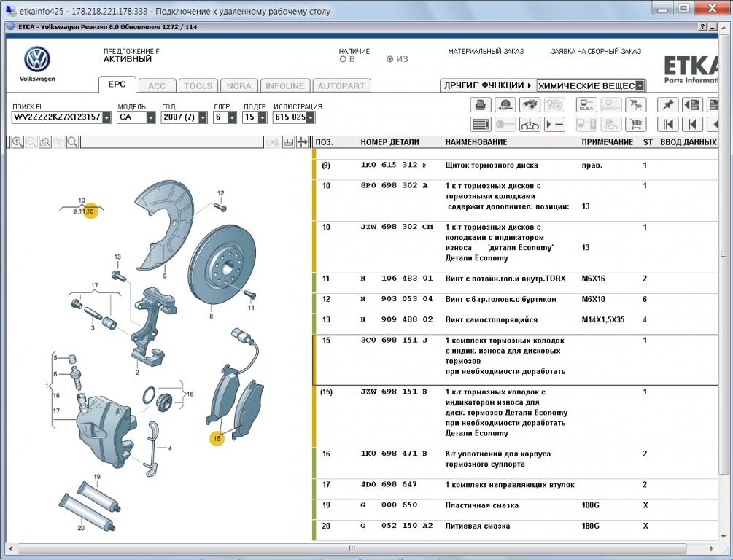
Task: Click the НАИМЕНОВАНИЕ column header
Action: click(x=476, y=142)
